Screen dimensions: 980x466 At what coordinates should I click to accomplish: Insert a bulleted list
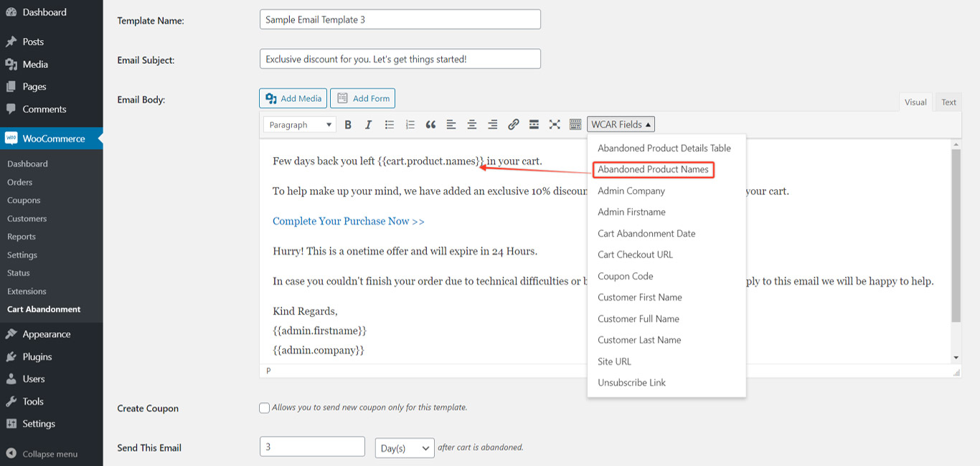coord(390,125)
